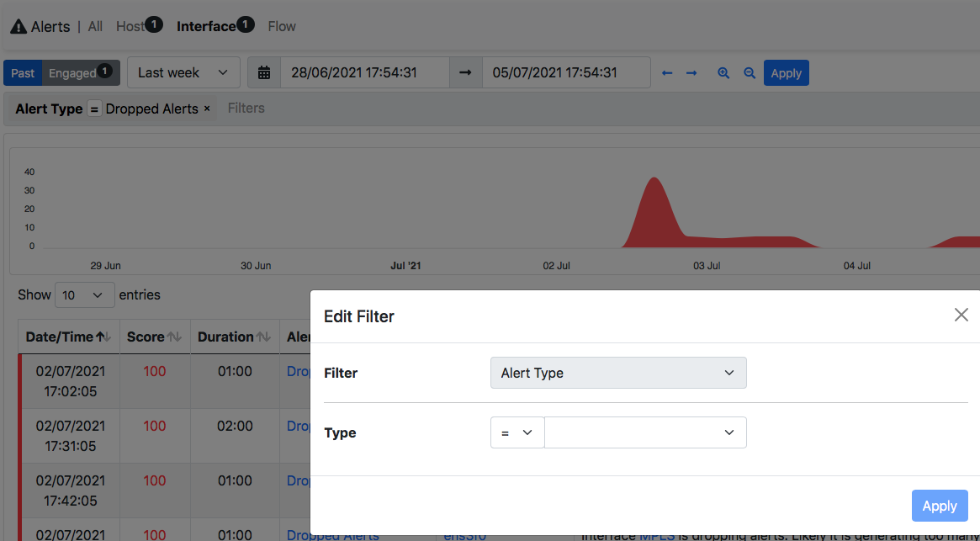The image size is (980, 541).
Task: Click the Alerts warning triangle icon
Action: [18, 25]
